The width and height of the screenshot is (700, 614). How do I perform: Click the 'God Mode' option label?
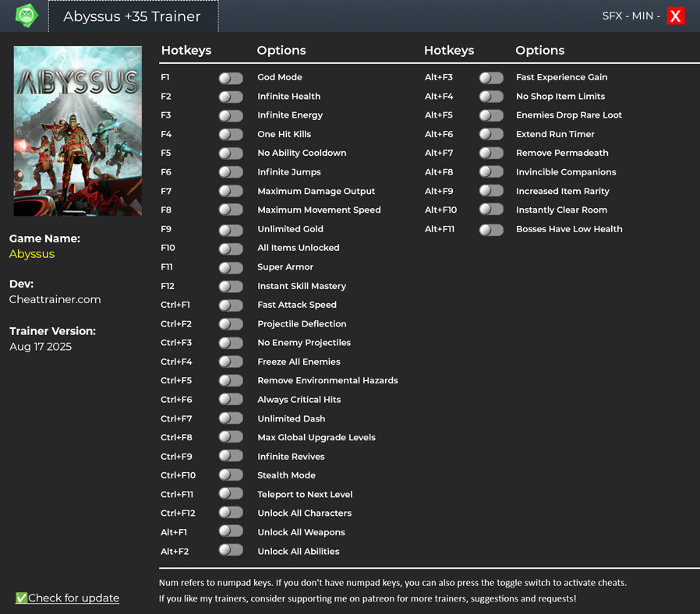click(x=280, y=77)
